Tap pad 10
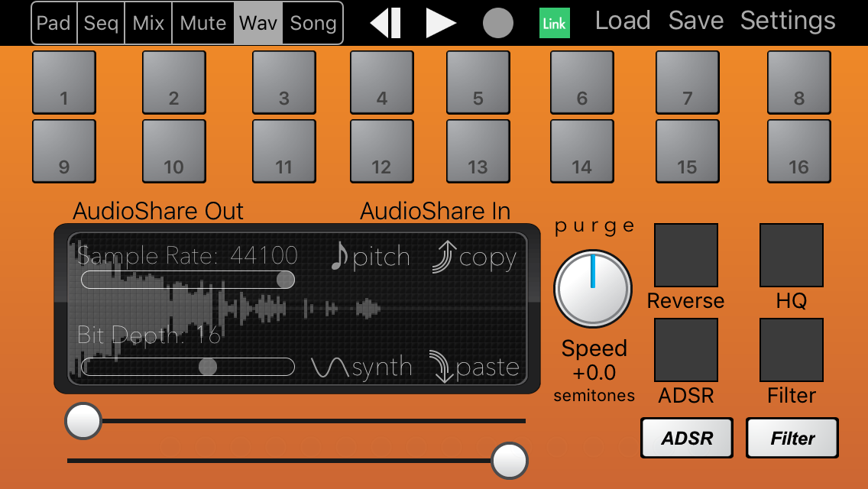This screenshot has width=868, height=489. pos(173,151)
